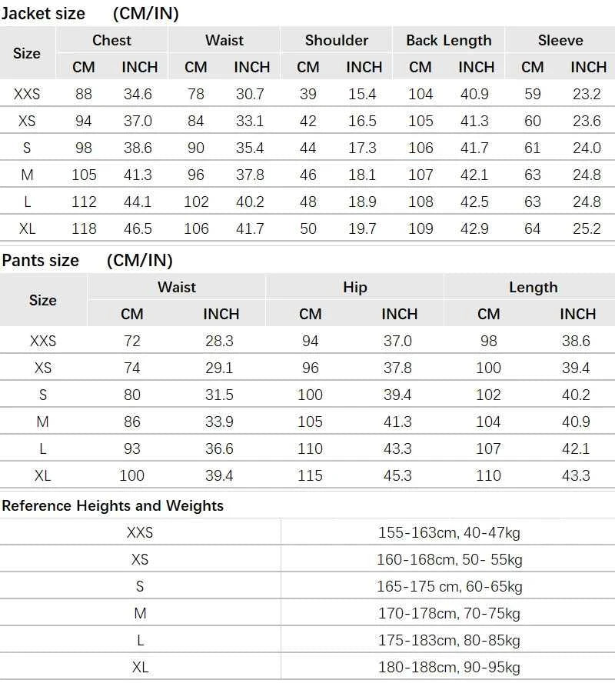Click the 180-188cm, 90-95kg reference cell

click(449, 668)
